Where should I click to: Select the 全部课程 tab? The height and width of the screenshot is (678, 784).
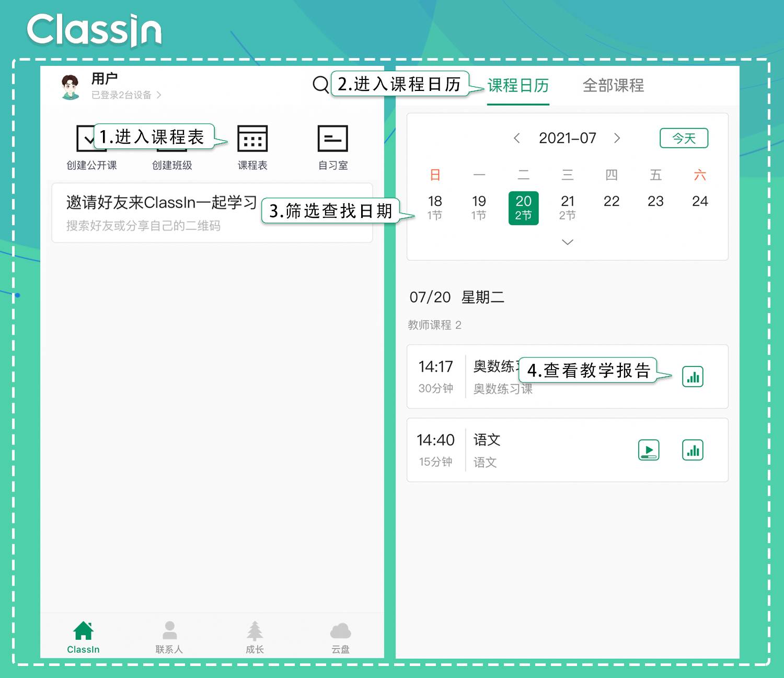(613, 85)
